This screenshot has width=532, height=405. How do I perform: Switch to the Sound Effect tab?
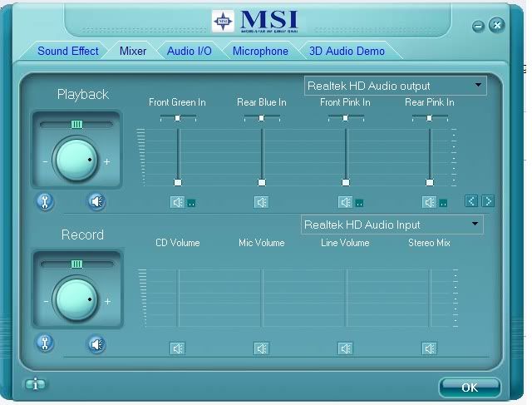(68, 51)
